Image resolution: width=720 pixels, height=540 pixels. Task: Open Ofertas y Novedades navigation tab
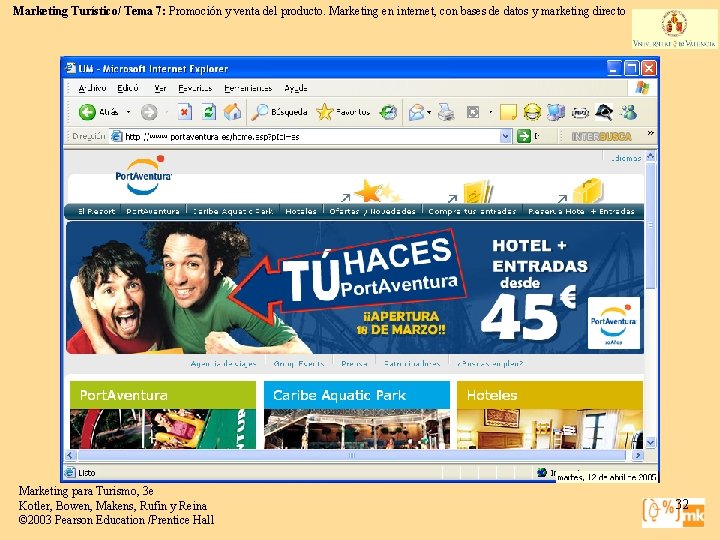coord(372,211)
